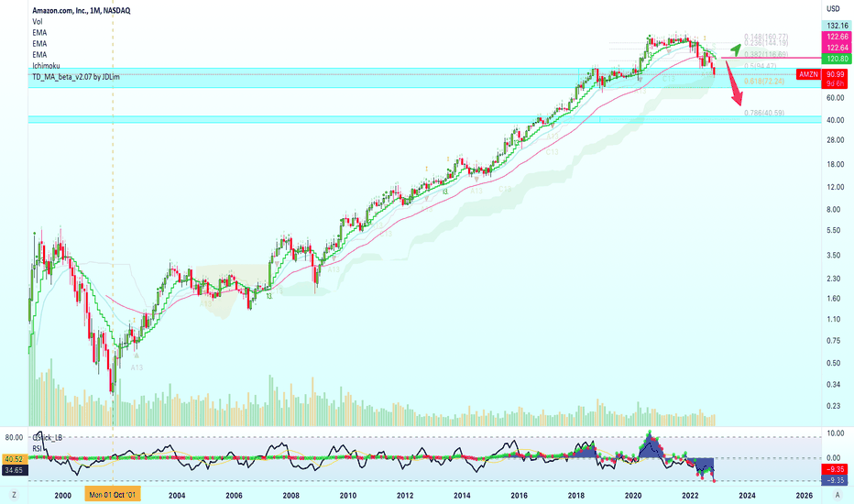
Task: Select the 0.382(116.69) Fibonacci level label
Action: click(x=766, y=55)
